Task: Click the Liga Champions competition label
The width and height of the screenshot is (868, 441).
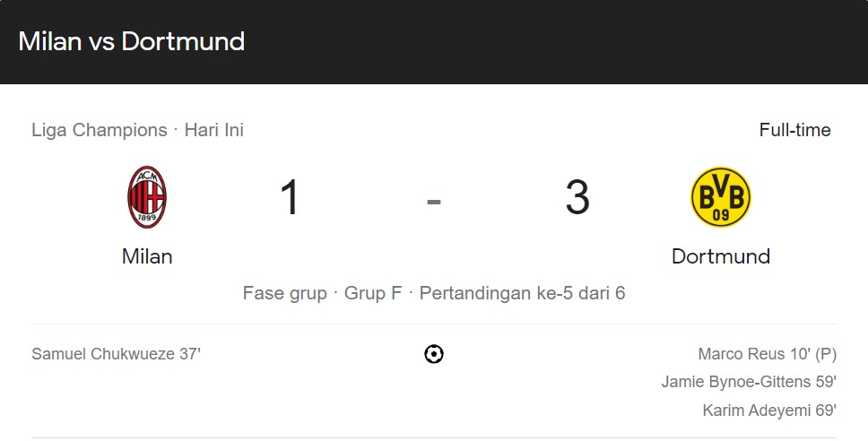Action: point(100,130)
